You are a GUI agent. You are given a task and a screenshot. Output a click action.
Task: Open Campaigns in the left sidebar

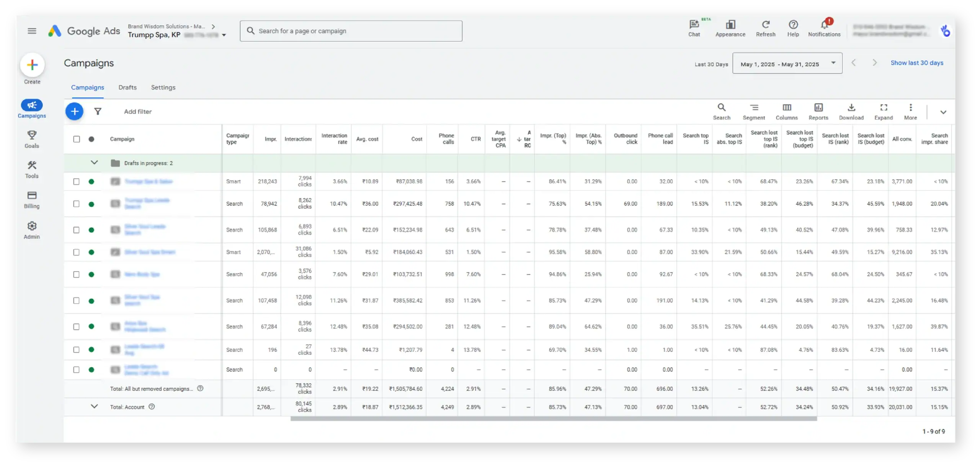32,109
